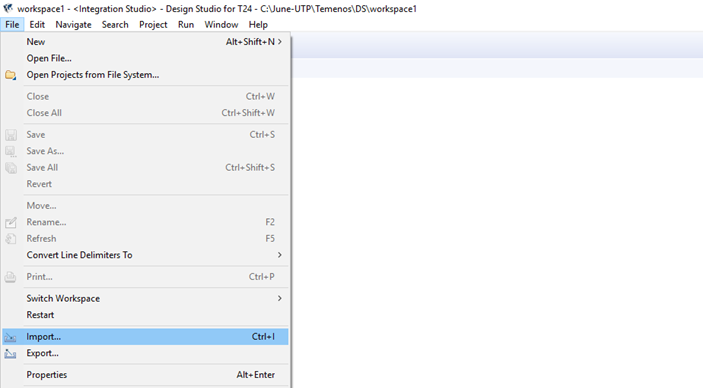Click the Refresh icon in menu

point(11,239)
